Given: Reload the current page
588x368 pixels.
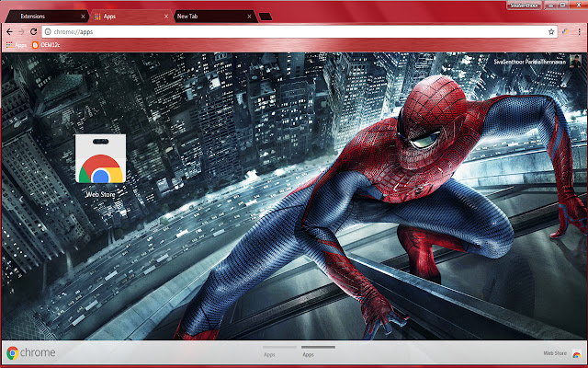Looking at the screenshot, I should click(x=34, y=32).
